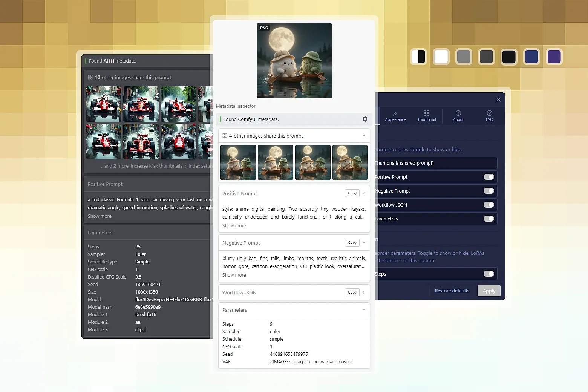The image size is (588, 392).
Task: Copy the Positive Prompt text
Action: click(352, 193)
